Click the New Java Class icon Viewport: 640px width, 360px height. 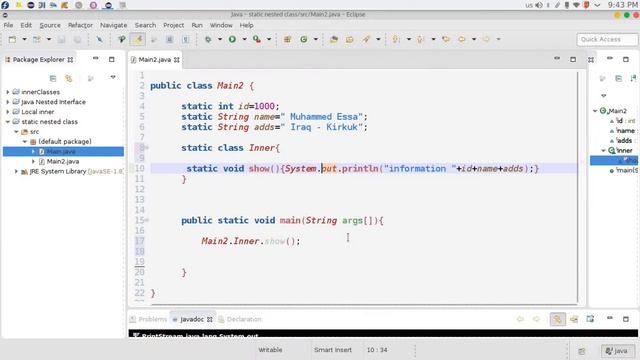pos(304,39)
